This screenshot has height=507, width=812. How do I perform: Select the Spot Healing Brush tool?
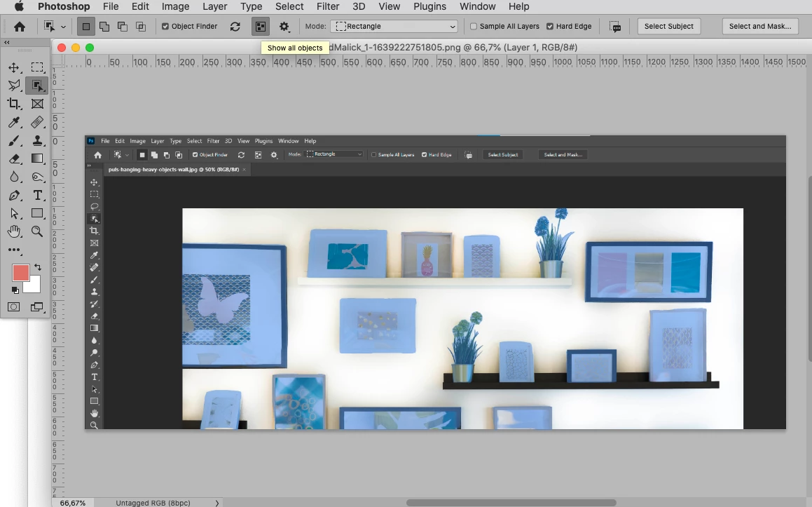pos(37,122)
